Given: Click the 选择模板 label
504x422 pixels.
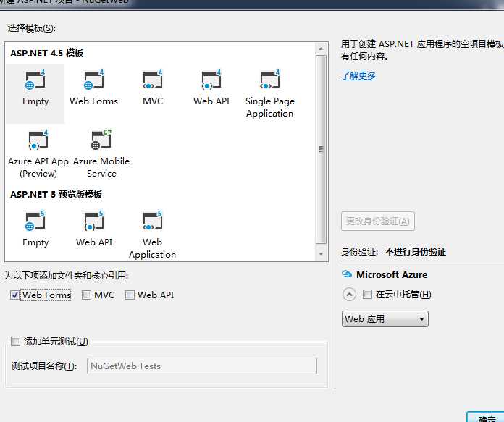Looking at the screenshot, I should point(32,28).
